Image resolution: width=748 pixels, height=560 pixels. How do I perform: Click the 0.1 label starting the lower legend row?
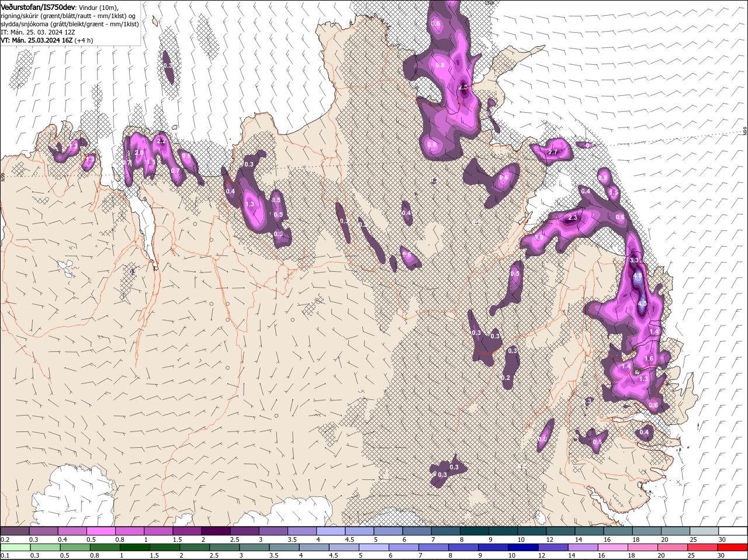pyautogui.click(x=5, y=555)
